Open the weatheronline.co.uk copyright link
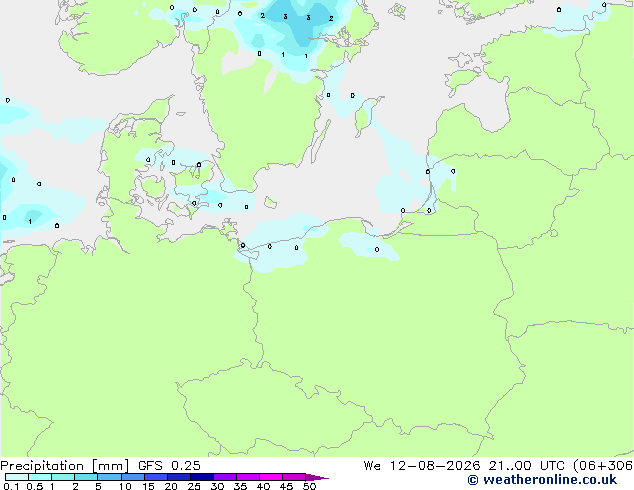Screen dimensions: 634x490 [542, 480]
